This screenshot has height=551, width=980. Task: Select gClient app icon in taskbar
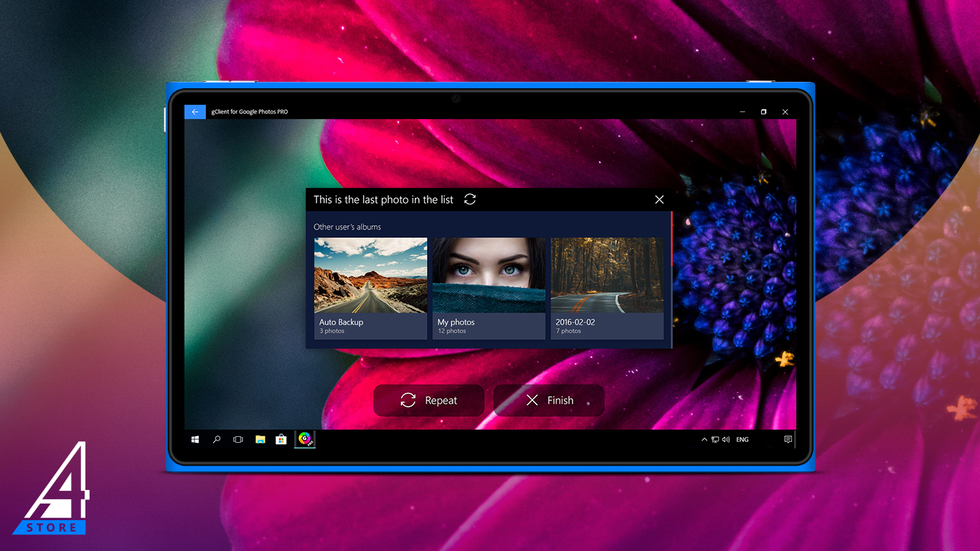pyautogui.click(x=305, y=439)
